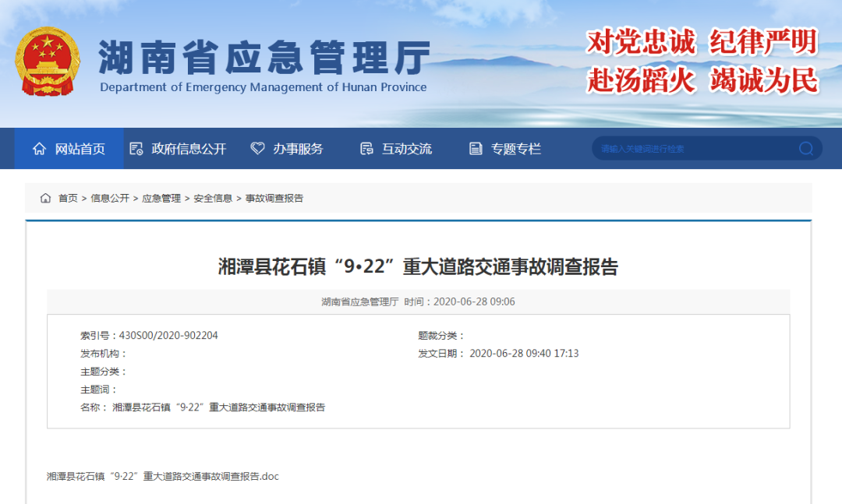The image size is (842, 504).
Task: Click the 专题专栏 document icon
Action: click(476, 149)
